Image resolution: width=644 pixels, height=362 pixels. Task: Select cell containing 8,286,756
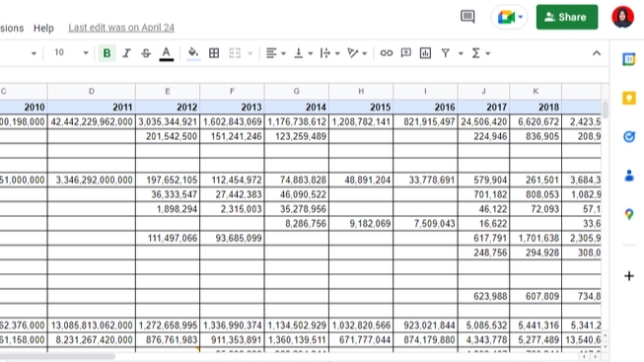click(297, 224)
